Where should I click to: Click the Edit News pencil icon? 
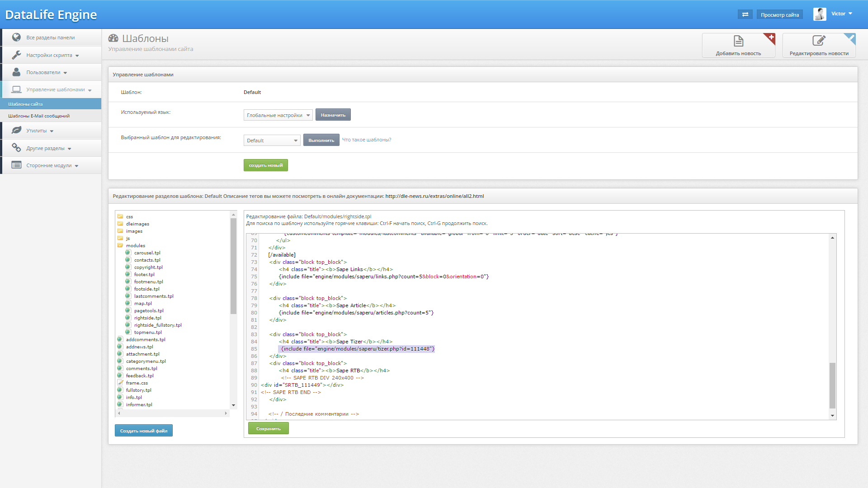point(819,41)
